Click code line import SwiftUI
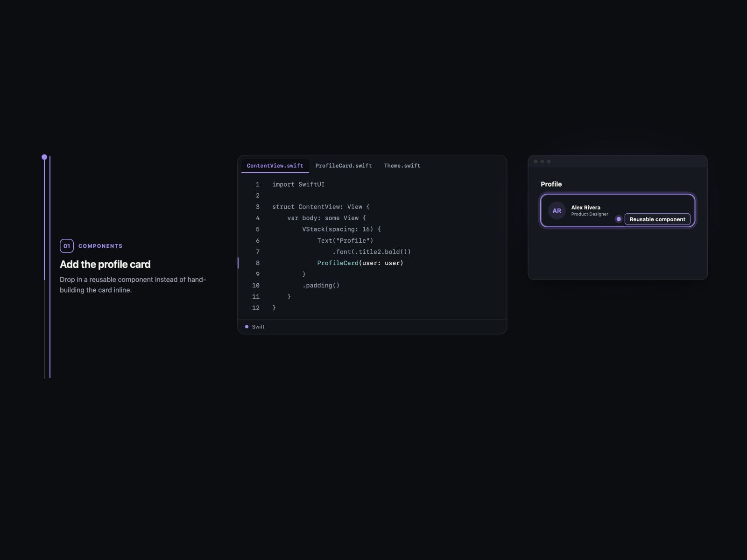 click(x=298, y=184)
